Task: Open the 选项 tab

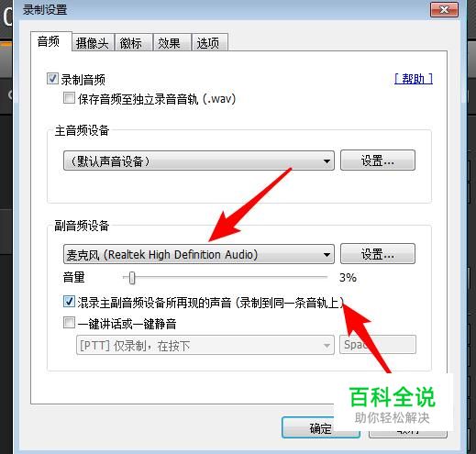Action: [x=209, y=42]
